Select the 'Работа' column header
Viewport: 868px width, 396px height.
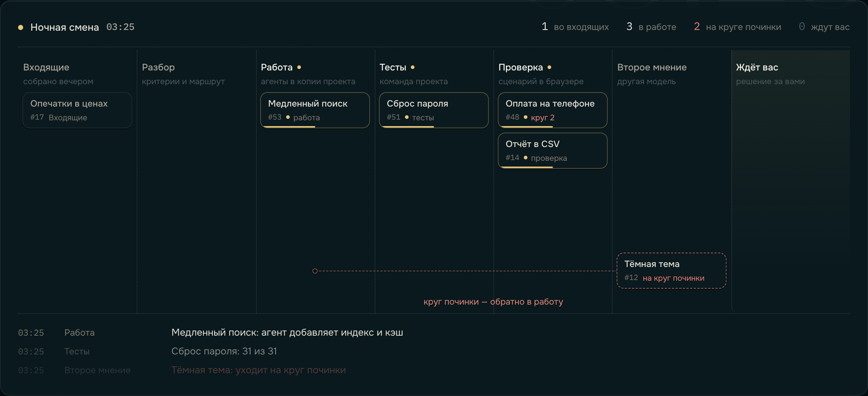click(277, 67)
